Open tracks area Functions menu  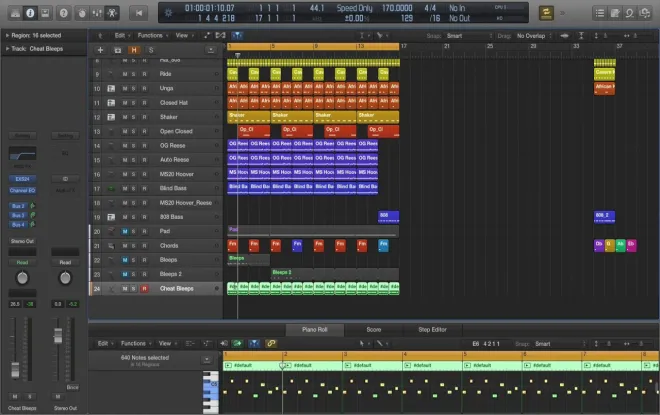(152, 35)
